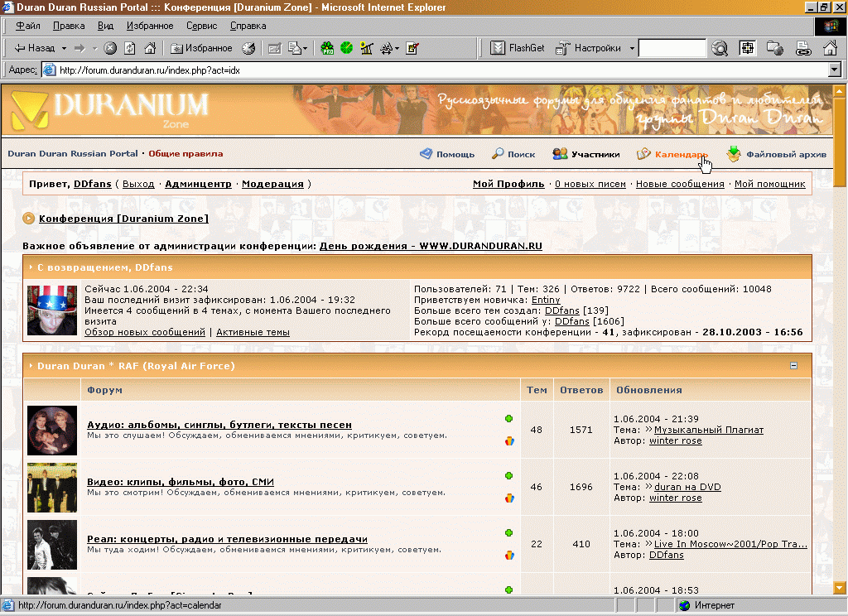This screenshot has width=848, height=616.
Task: Open the Избранное favorites panel
Action: click(200, 48)
